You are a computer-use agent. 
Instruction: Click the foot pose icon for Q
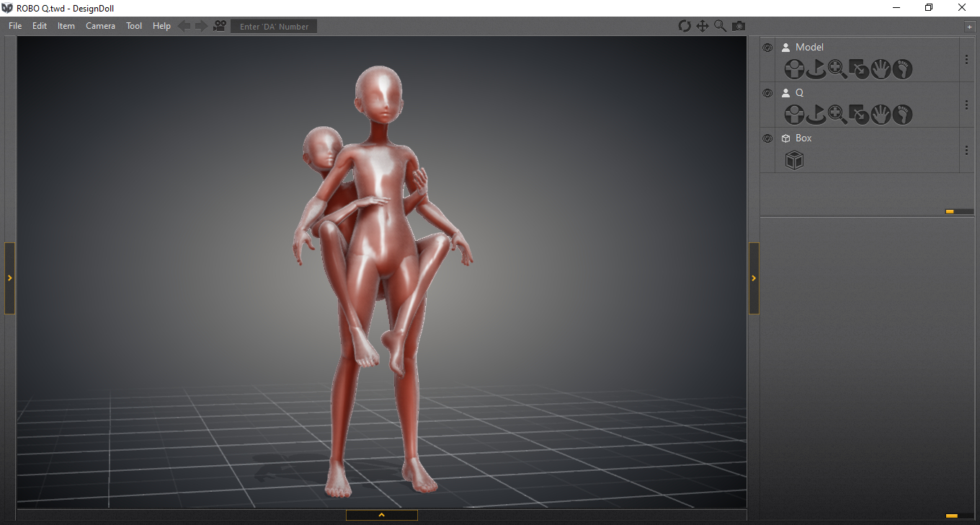(x=902, y=115)
